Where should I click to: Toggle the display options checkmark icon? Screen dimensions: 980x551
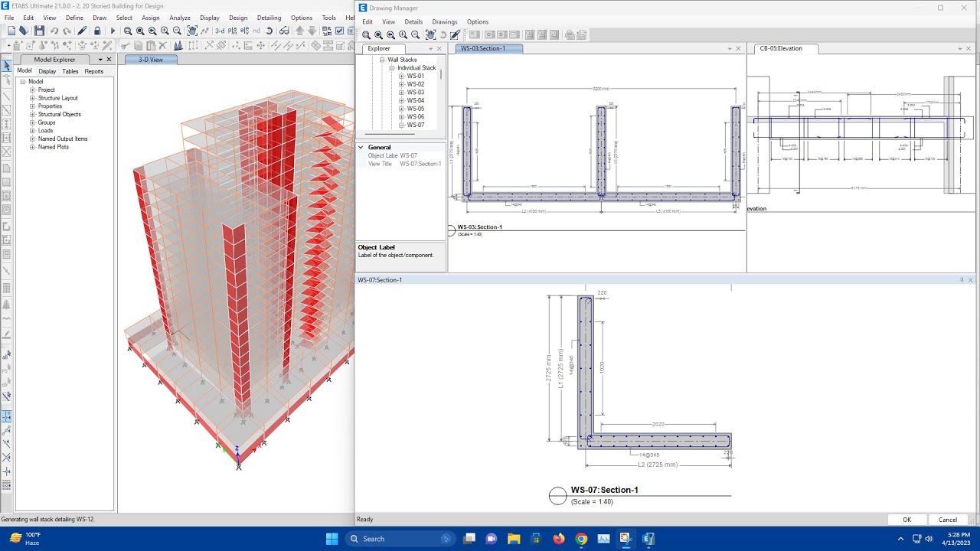click(x=339, y=31)
